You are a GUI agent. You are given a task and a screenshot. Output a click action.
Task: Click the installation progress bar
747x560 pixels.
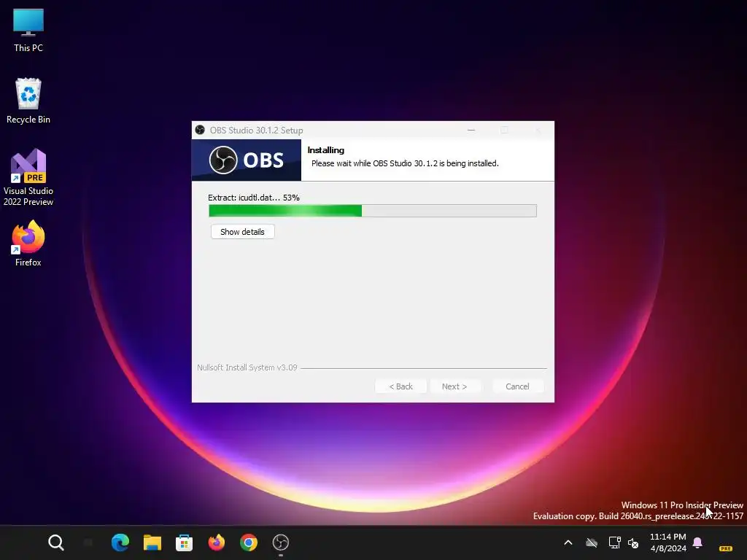[x=373, y=211]
